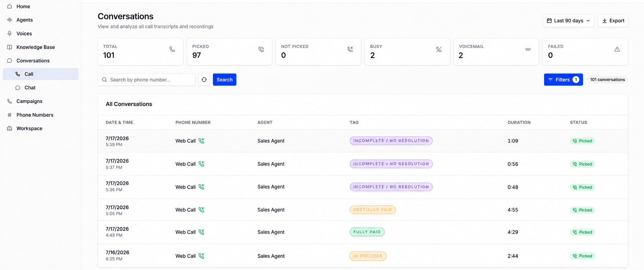Click the Phone Number column header

pos(193,123)
